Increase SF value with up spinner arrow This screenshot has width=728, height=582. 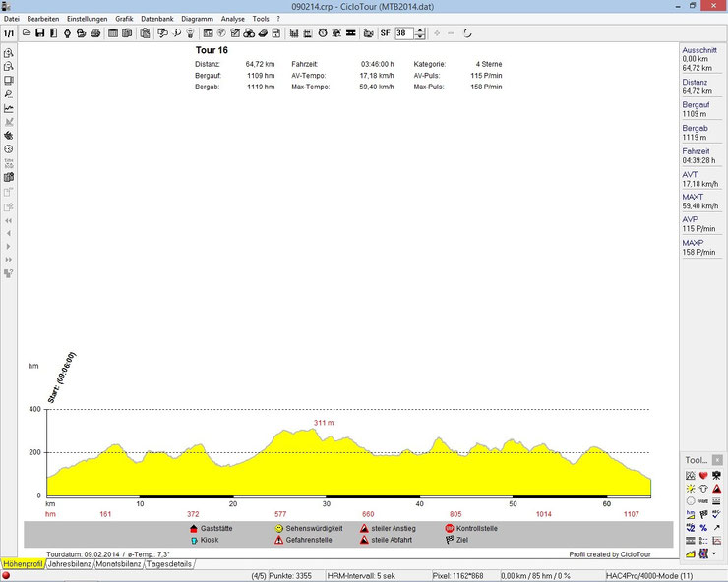pyautogui.click(x=420, y=30)
